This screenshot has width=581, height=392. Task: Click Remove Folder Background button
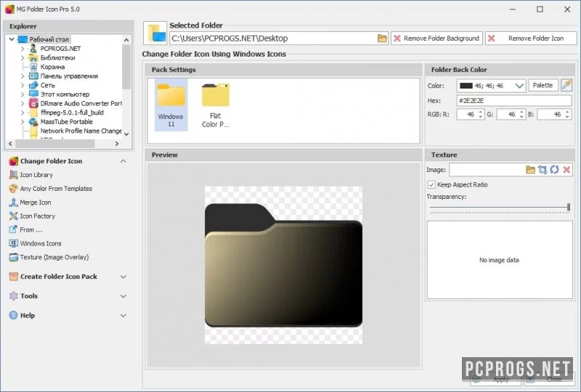coord(436,38)
